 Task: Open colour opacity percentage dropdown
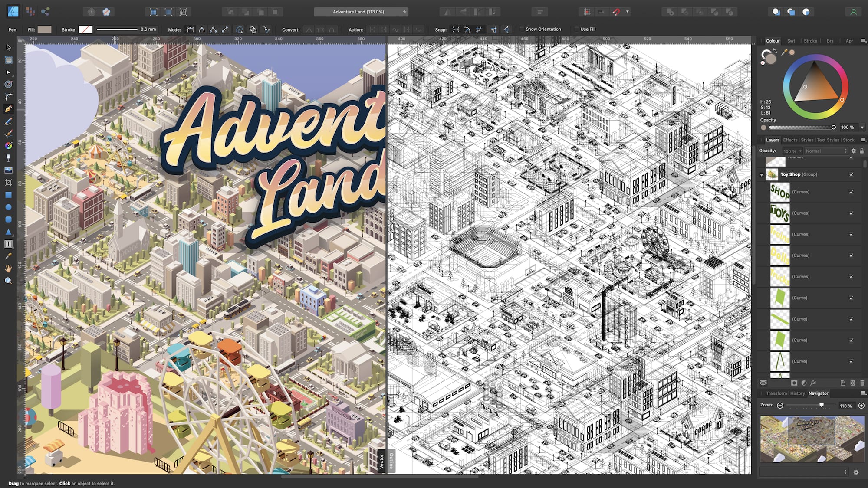(862, 128)
